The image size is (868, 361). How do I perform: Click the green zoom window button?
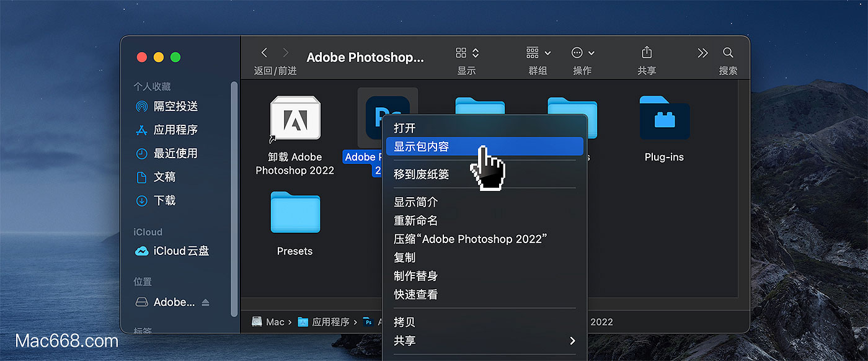(175, 57)
